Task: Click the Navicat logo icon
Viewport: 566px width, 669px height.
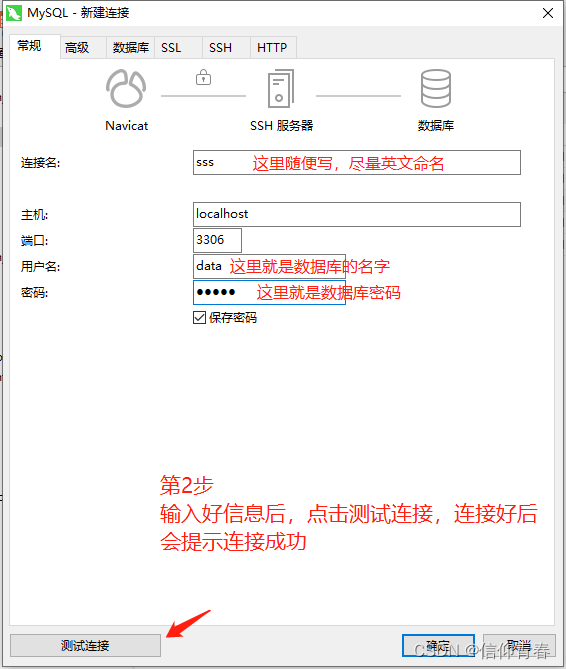Action: point(126,88)
